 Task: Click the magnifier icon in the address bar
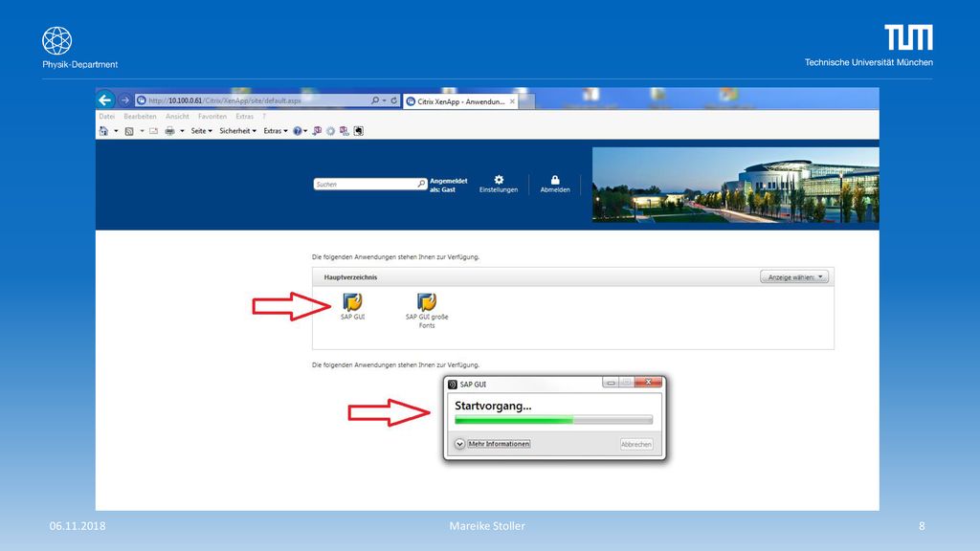[x=375, y=99]
